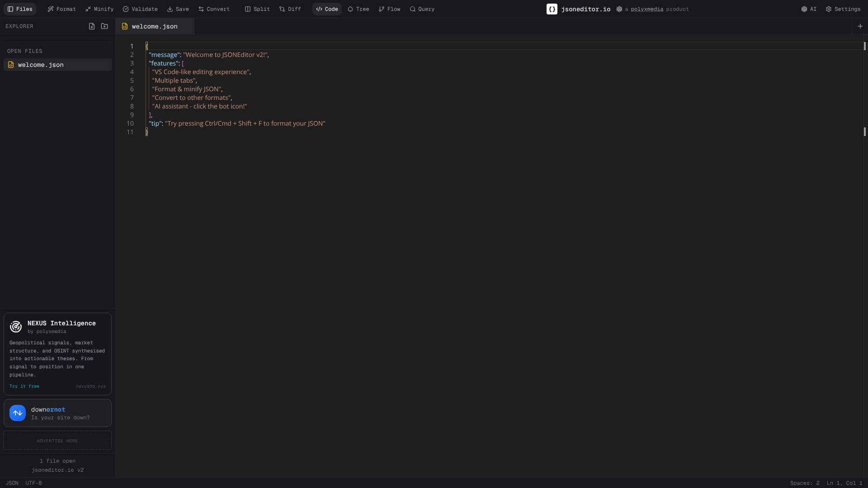This screenshot has width=868, height=488.
Task: Toggle the Files explorer panel
Action: click(x=20, y=9)
